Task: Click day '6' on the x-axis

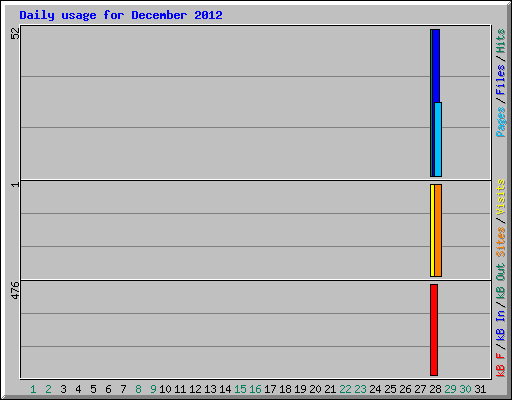Action: click(108, 389)
